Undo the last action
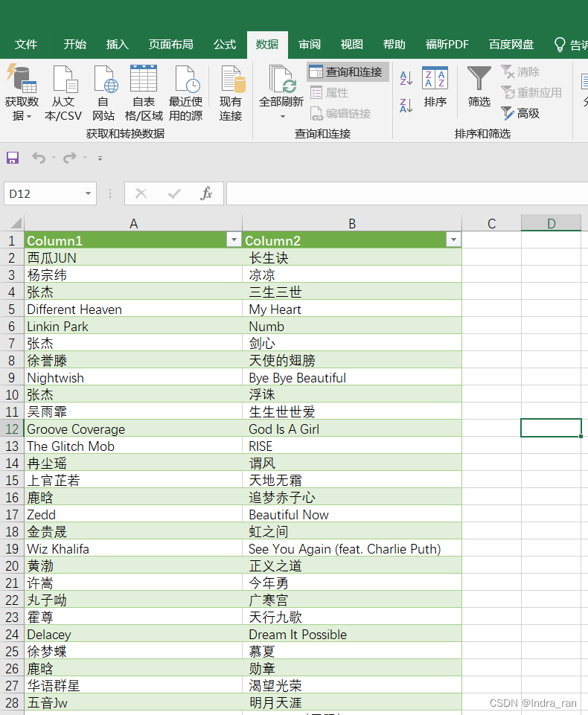Viewport: 588px width, 715px height. (x=39, y=158)
